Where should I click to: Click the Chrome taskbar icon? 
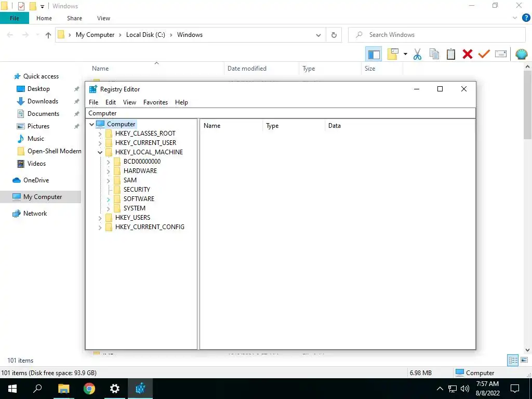(89, 389)
